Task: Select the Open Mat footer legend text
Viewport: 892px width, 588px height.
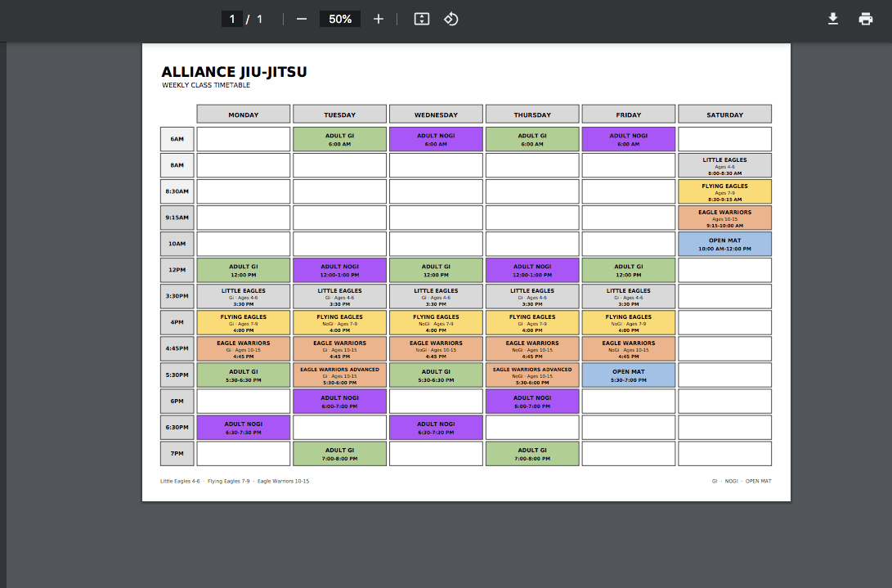Action: click(x=758, y=481)
